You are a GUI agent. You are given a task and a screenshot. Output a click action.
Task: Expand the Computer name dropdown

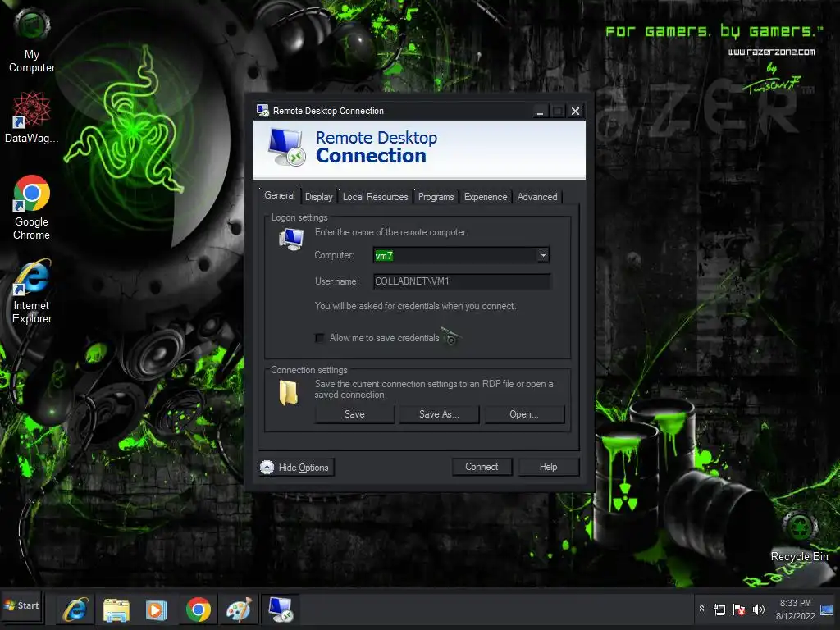(543, 255)
